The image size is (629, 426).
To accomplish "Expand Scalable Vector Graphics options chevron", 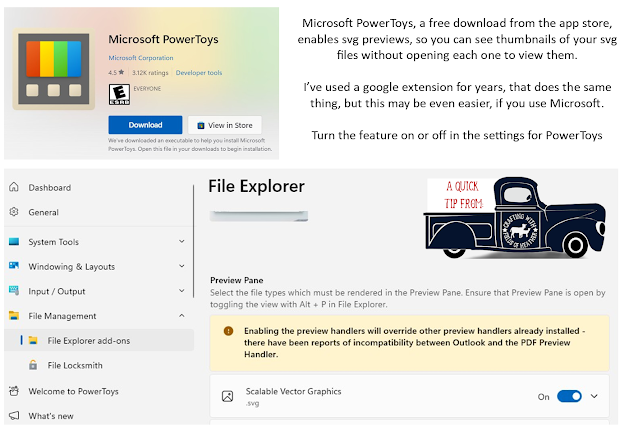I will [595, 397].
